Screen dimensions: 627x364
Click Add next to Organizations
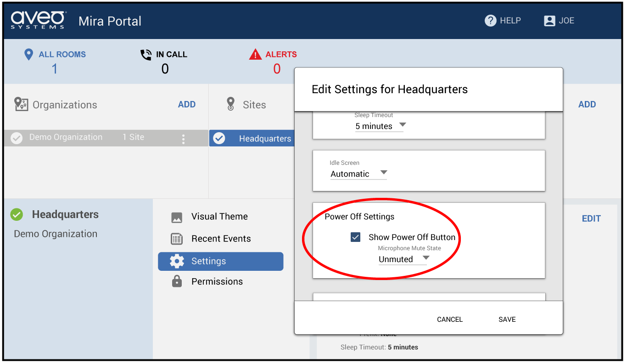(187, 105)
